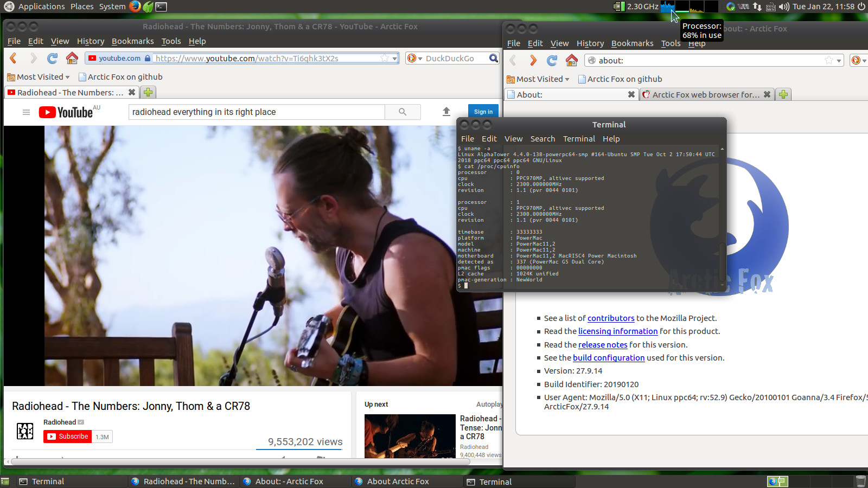868x488 pixels.
Task: Click the video player area
Action: click(253, 256)
